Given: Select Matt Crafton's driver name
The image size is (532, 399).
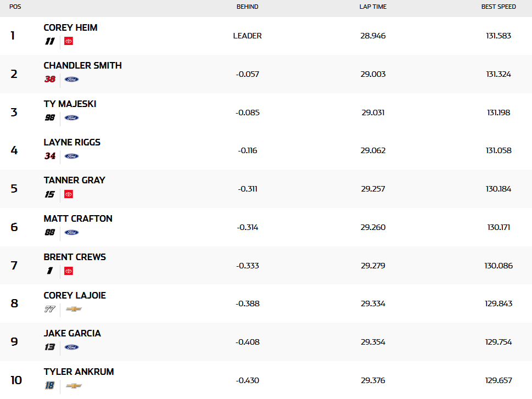Looking at the screenshot, I should 78,218.
